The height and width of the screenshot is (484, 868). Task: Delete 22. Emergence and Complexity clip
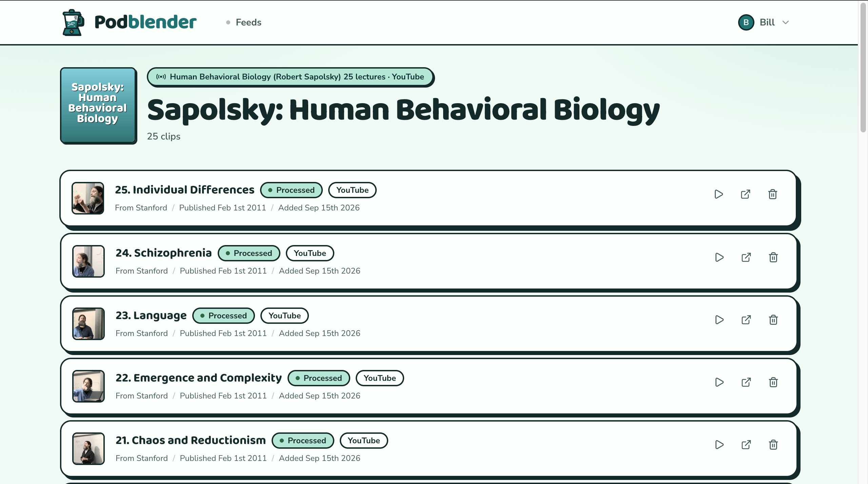[x=773, y=382]
